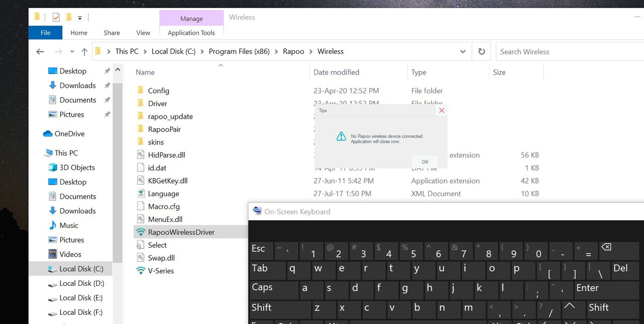
Task: Tap Caps key on On-Screen Keyboard
Action: [274, 290]
